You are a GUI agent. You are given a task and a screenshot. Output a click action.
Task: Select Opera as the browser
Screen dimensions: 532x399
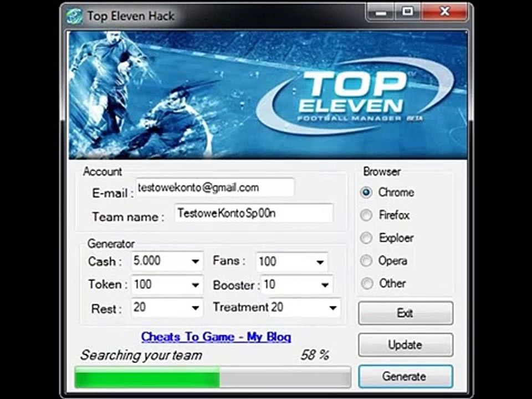pos(366,260)
